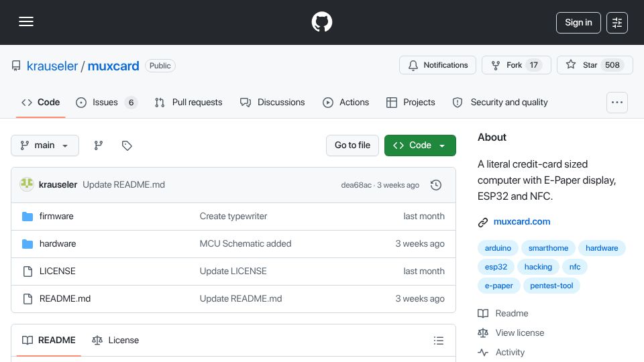Click the hardware folder icon in file list

(x=28, y=244)
